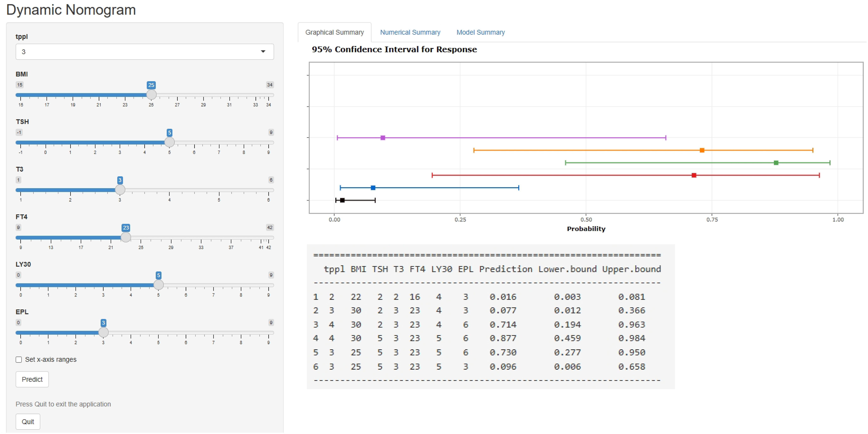This screenshot has height=434, width=868.
Task: Click the Lower.bound column header
Action: coord(567,269)
